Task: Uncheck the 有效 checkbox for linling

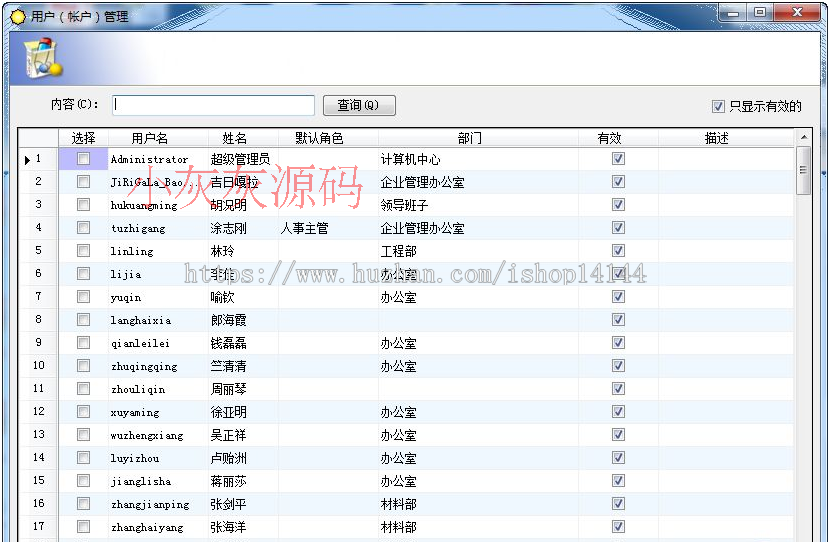Action: click(x=618, y=251)
